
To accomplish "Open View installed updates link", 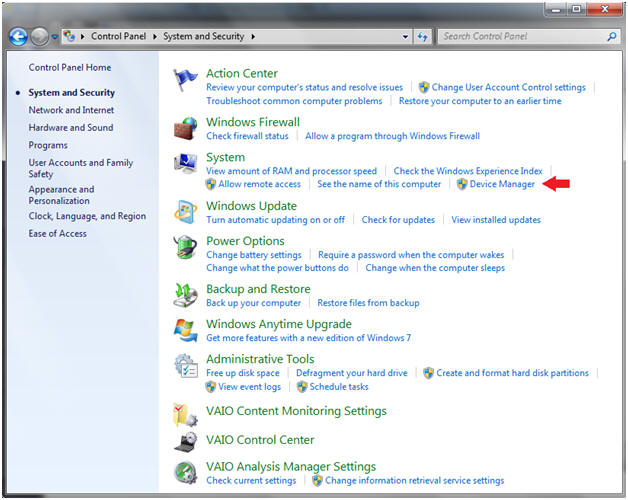I will point(496,220).
